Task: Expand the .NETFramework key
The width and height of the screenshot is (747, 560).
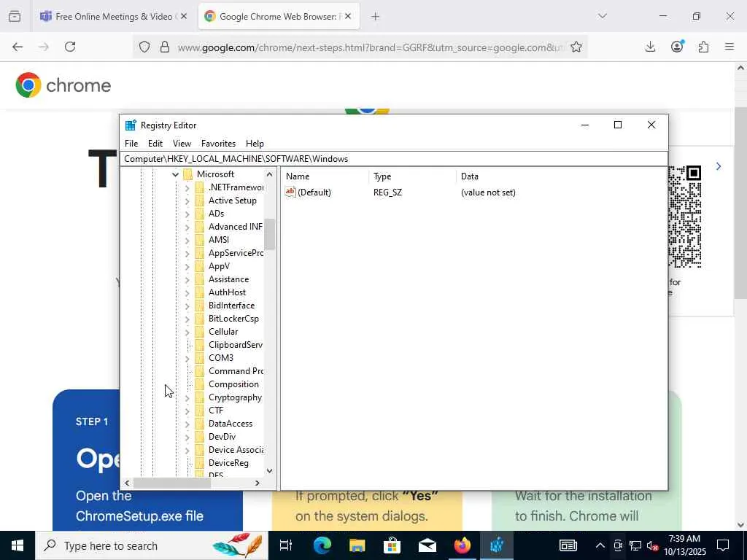Action: coord(187,187)
